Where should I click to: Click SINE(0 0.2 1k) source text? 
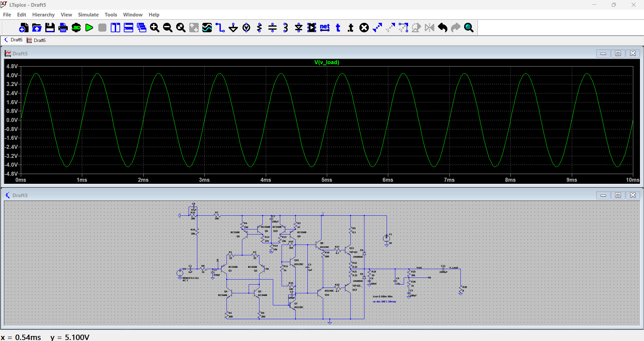(191, 278)
